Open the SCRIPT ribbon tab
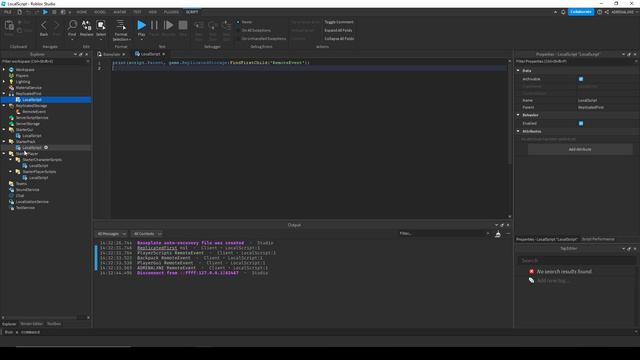This screenshot has height=360, width=640. click(x=192, y=12)
